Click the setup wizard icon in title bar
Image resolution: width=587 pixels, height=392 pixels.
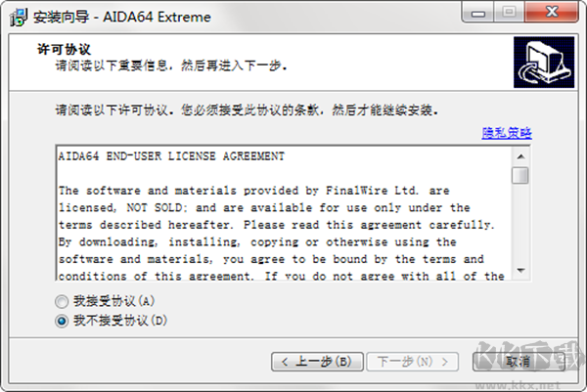tap(18, 16)
